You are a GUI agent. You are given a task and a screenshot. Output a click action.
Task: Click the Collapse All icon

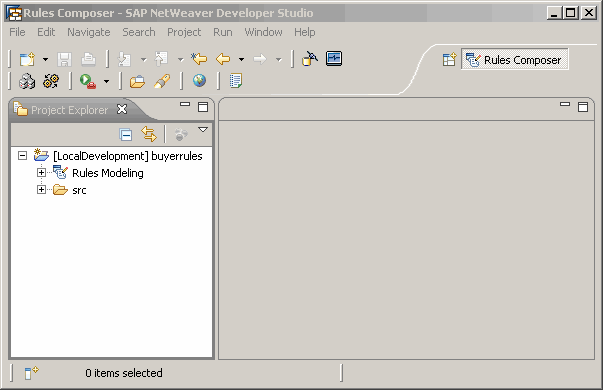[x=126, y=135]
